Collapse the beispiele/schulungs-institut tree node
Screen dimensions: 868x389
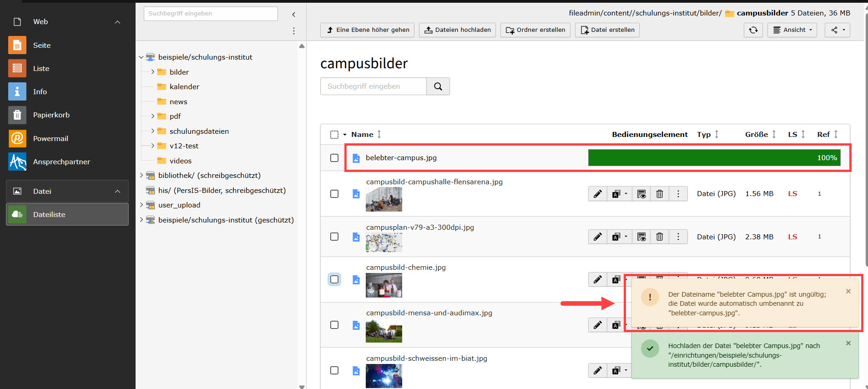(x=141, y=57)
